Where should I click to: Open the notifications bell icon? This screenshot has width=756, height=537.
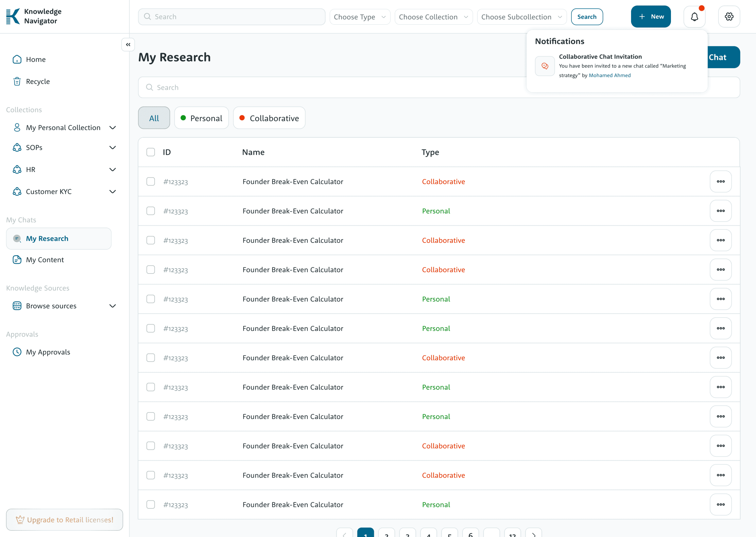click(694, 17)
